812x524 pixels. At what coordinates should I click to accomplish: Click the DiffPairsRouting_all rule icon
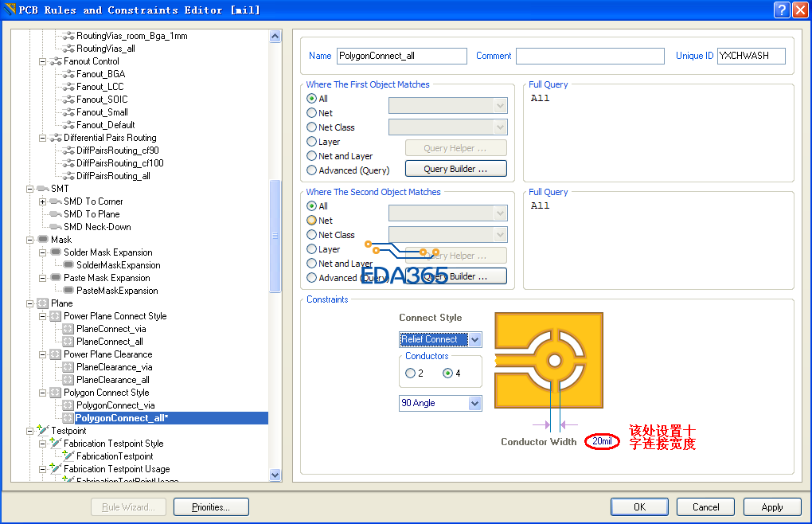(68, 176)
